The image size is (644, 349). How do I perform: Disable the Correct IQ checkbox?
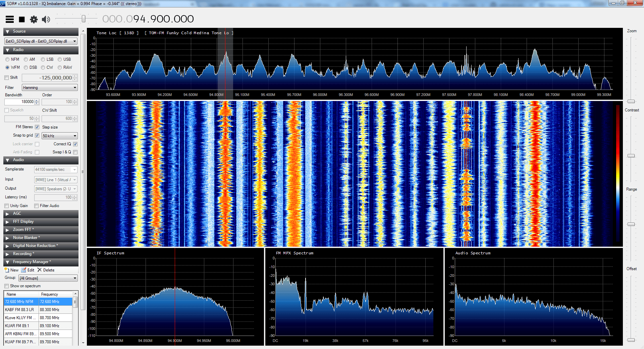tap(75, 144)
